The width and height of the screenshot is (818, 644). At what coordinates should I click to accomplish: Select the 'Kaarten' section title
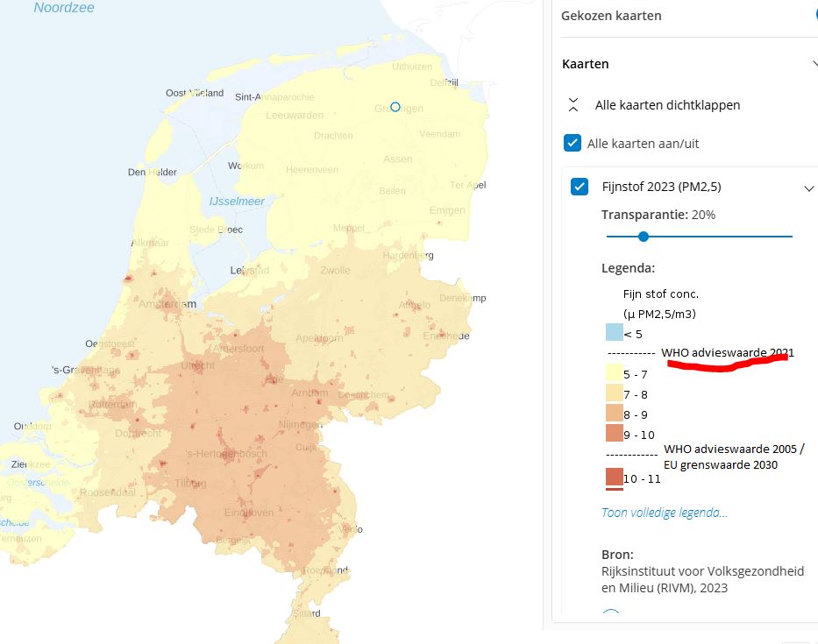pyautogui.click(x=585, y=64)
